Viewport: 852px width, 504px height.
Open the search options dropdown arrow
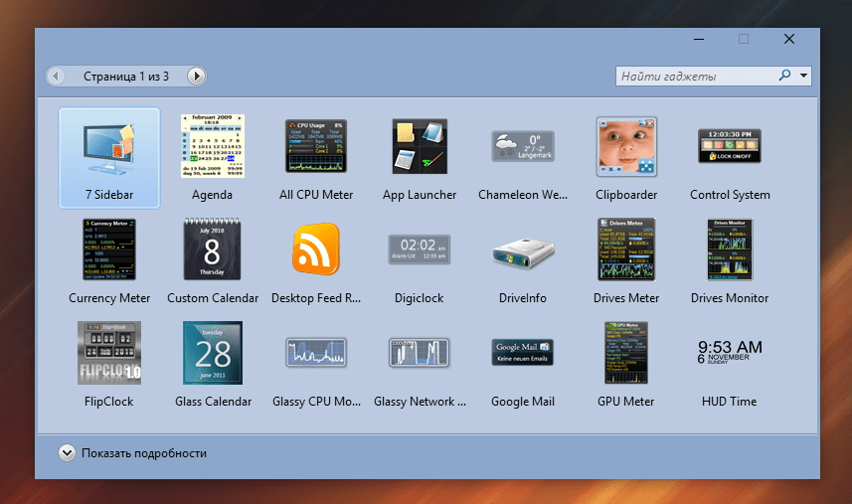tap(803, 76)
